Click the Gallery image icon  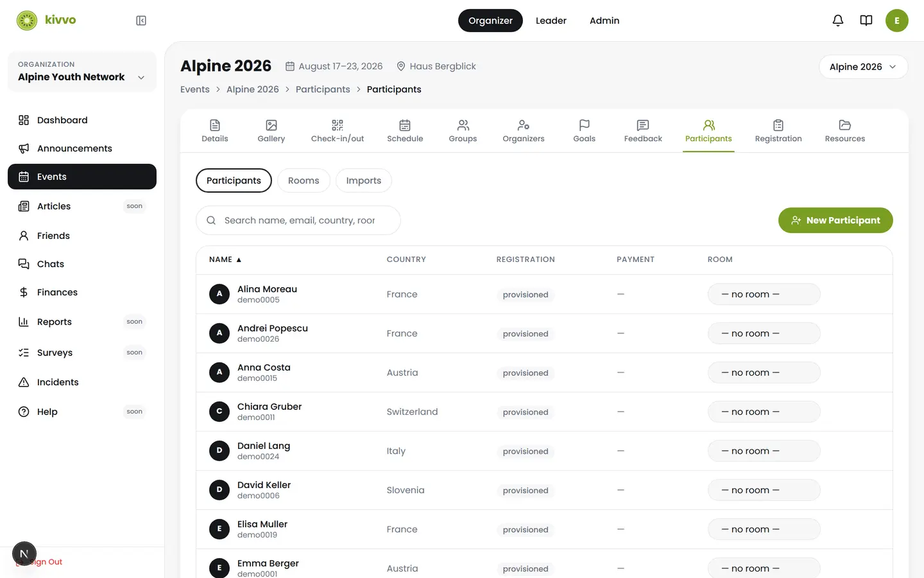271,125
